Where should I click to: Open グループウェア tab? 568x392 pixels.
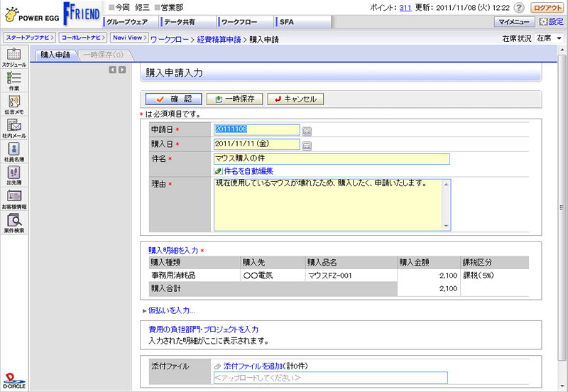(x=131, y=22)
